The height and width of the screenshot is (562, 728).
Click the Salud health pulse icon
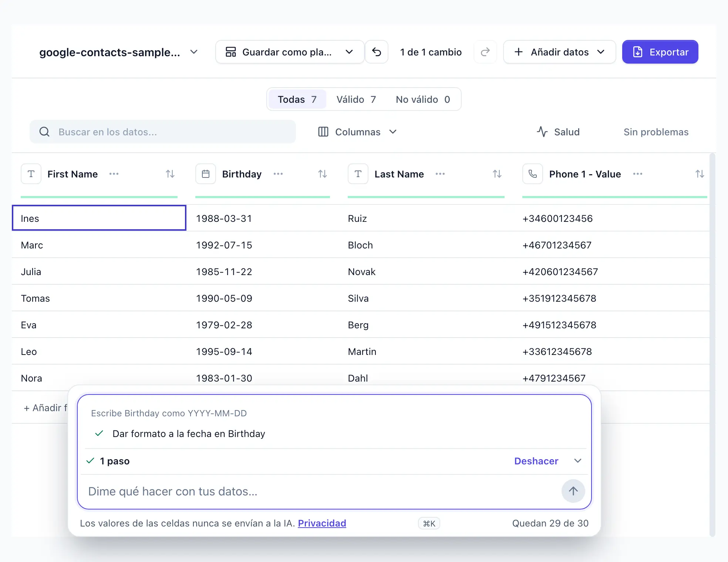point(542,132)
